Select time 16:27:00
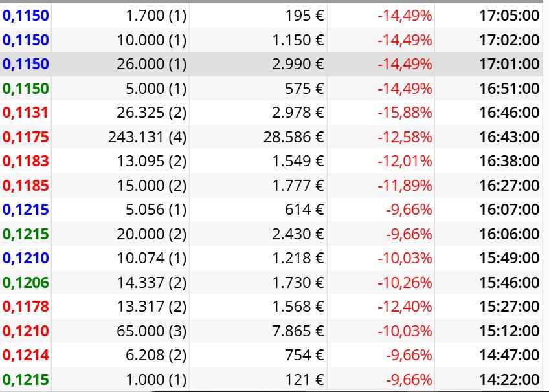 click(x=509, y=186)
